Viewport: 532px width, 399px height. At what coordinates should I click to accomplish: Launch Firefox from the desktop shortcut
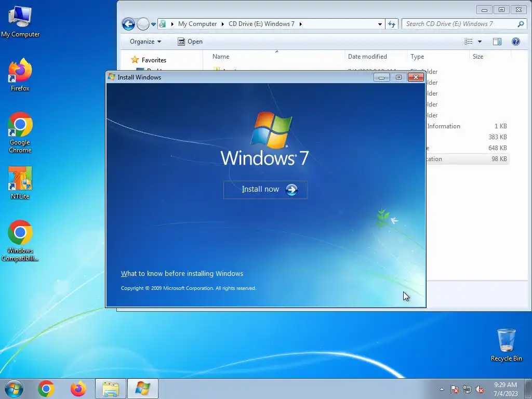[x=20, y=75]
